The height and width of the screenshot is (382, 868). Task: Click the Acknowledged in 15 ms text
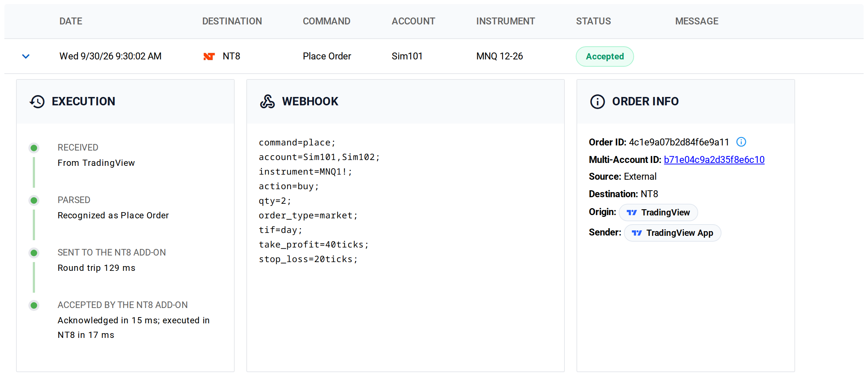pos(109,320)
